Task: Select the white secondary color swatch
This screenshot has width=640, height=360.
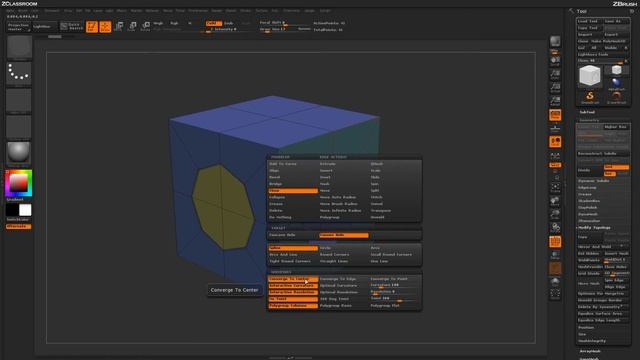Action: (x=25, y=210)
